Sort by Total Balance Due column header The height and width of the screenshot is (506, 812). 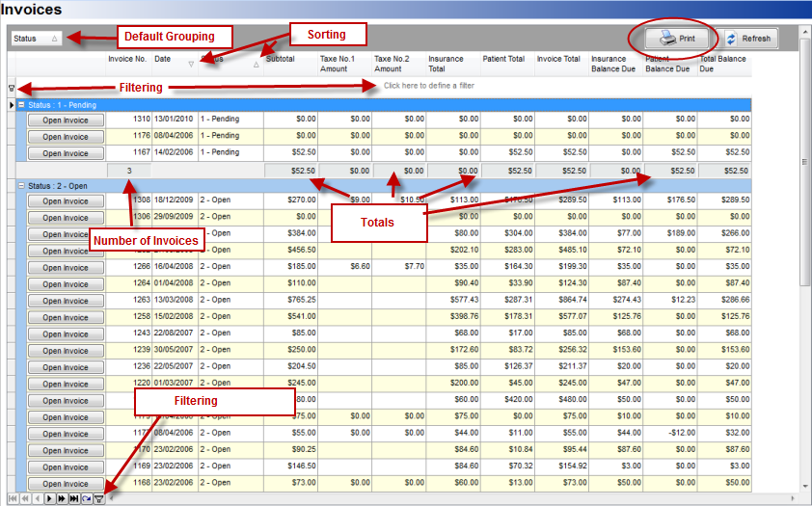tap(724, 64)
